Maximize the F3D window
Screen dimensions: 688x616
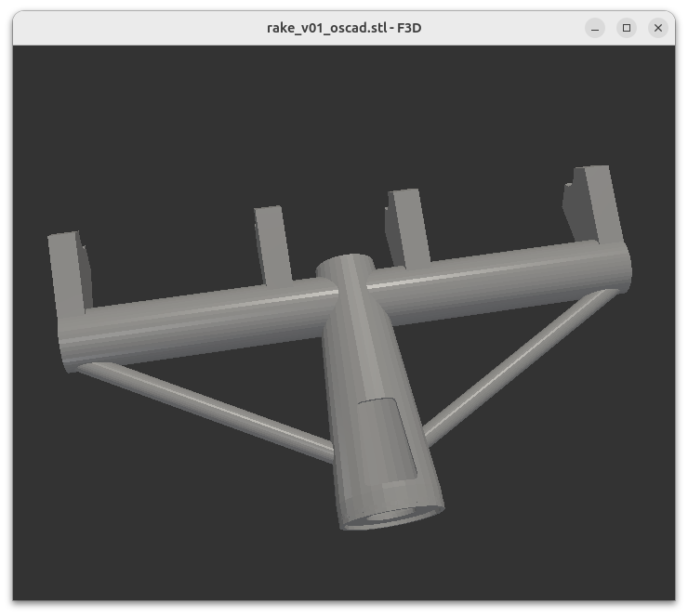pos(627,28)
